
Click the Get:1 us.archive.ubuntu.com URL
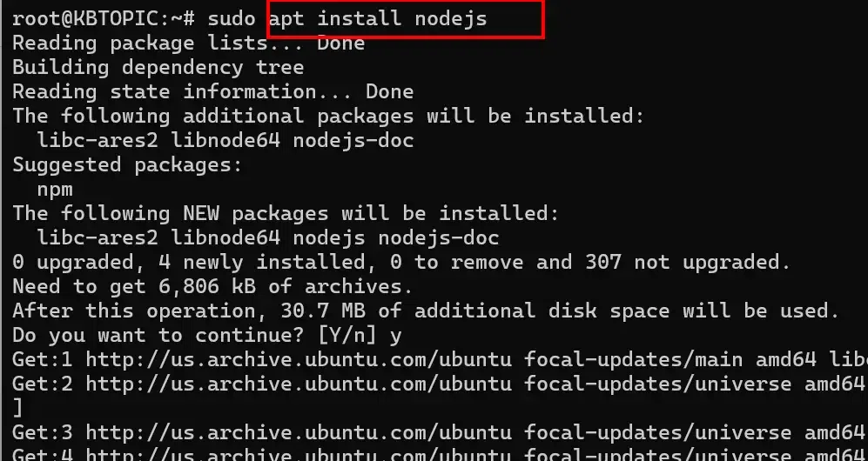click(299, 360)
